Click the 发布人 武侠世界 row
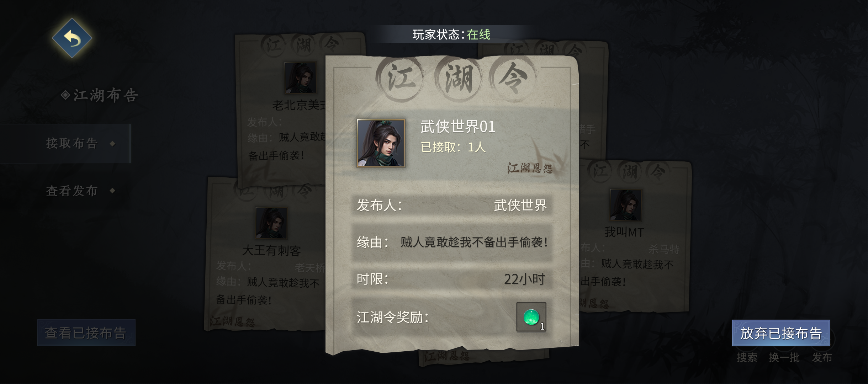The width and height of the screenshot is (868, 384). point(452,205)
